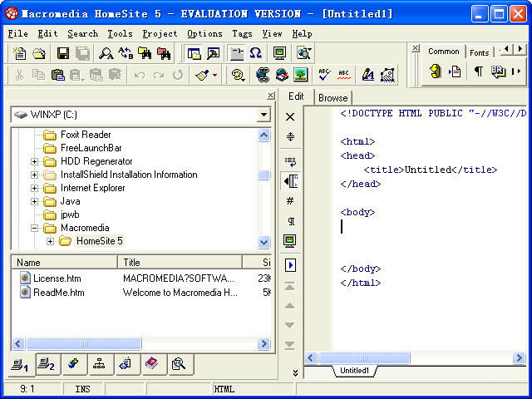Toggle hidden characters with the pilcrow gutter icon
532x399 pixels.
tap(290, 221)
